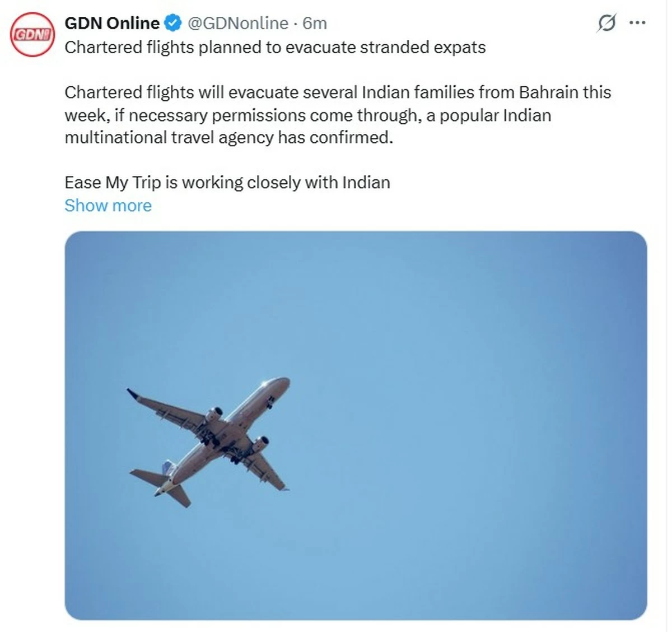Open the GDN Online display name link
Viewport: 672px width, 632px height.
tap(111, 22)
